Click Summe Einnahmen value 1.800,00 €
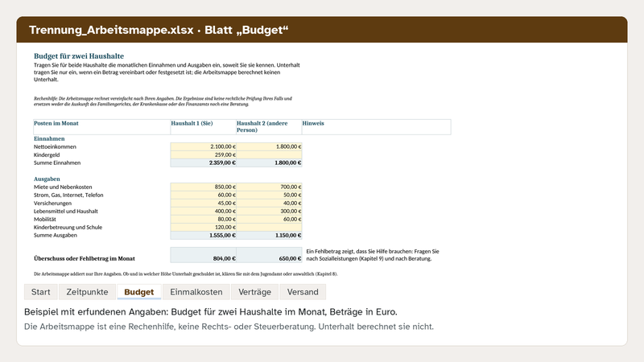 click(x=269, y=162)
